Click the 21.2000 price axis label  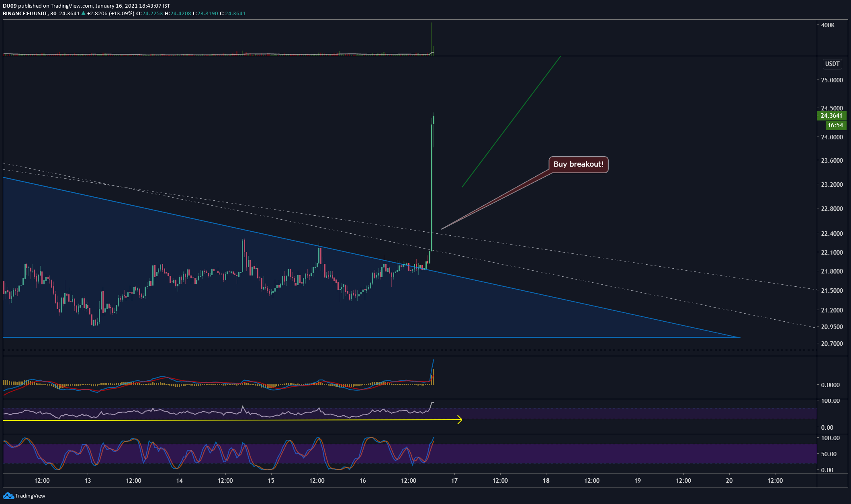(x=832, y=310)
